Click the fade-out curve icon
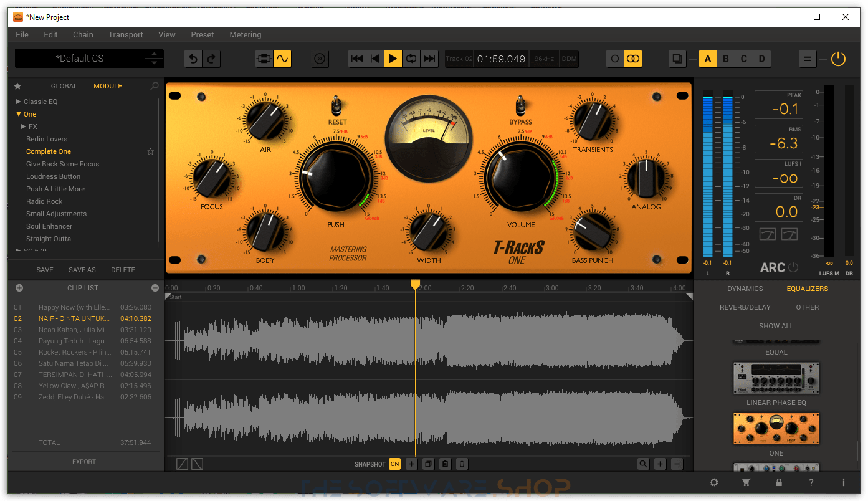The width and height of the screenshot is (868, 501). (x=197, y=464)
